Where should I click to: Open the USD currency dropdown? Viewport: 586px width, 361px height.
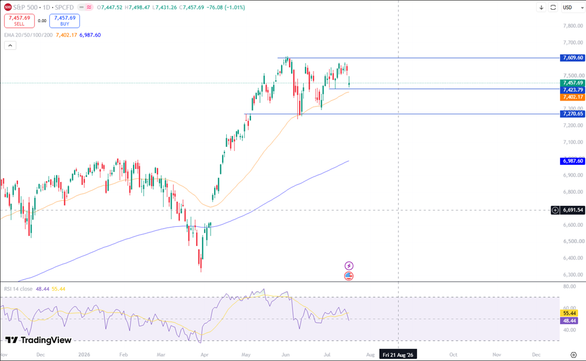point(573,7)
